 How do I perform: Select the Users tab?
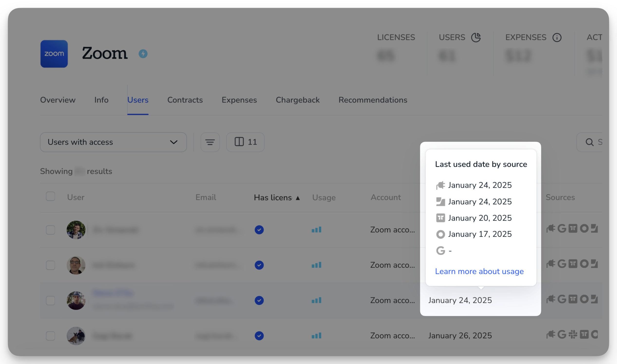[x=138, y=100]
